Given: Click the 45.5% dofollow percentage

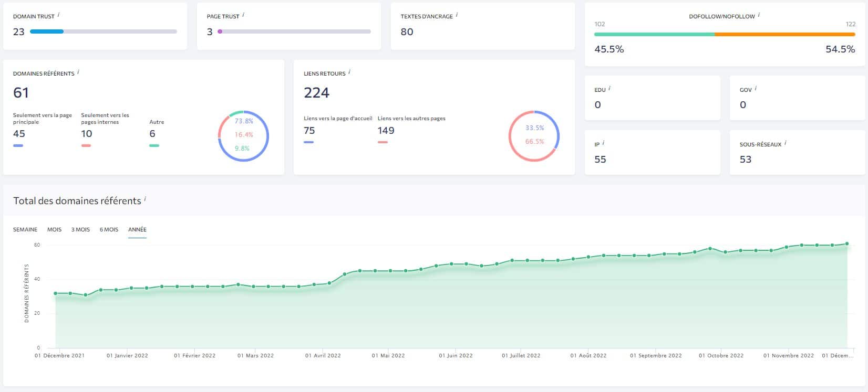Looking at the screenshot, I should coord(609,49).
